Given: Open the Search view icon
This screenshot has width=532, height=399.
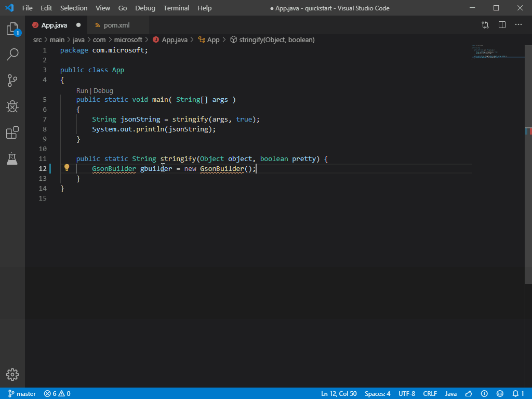Looking at the screenshot, I should pos(12,55).
